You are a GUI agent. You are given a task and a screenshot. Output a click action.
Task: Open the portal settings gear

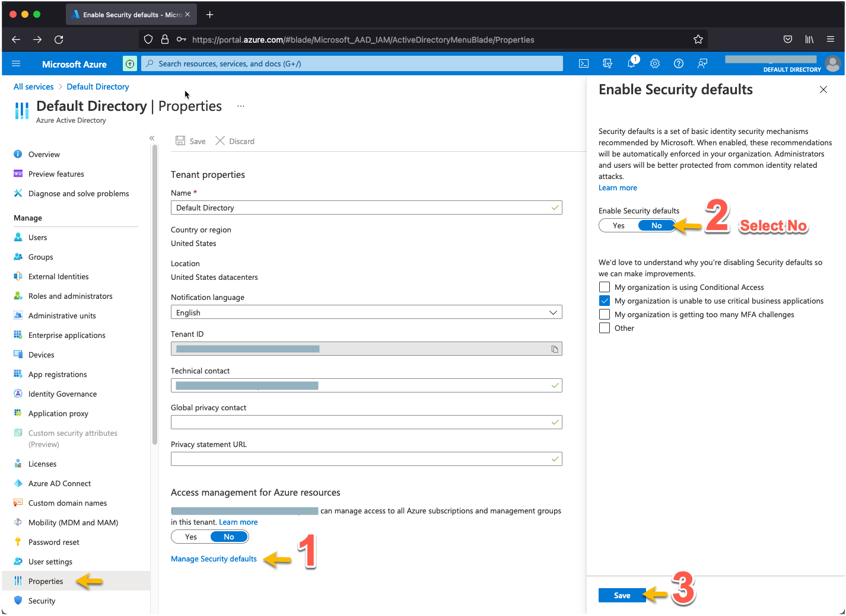[x=655, y=63]
